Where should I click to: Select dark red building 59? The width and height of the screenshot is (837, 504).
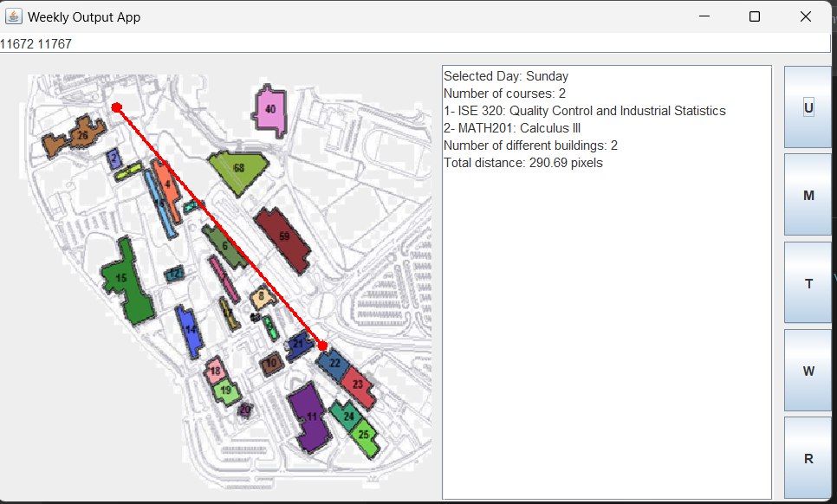tap(282, 239)
